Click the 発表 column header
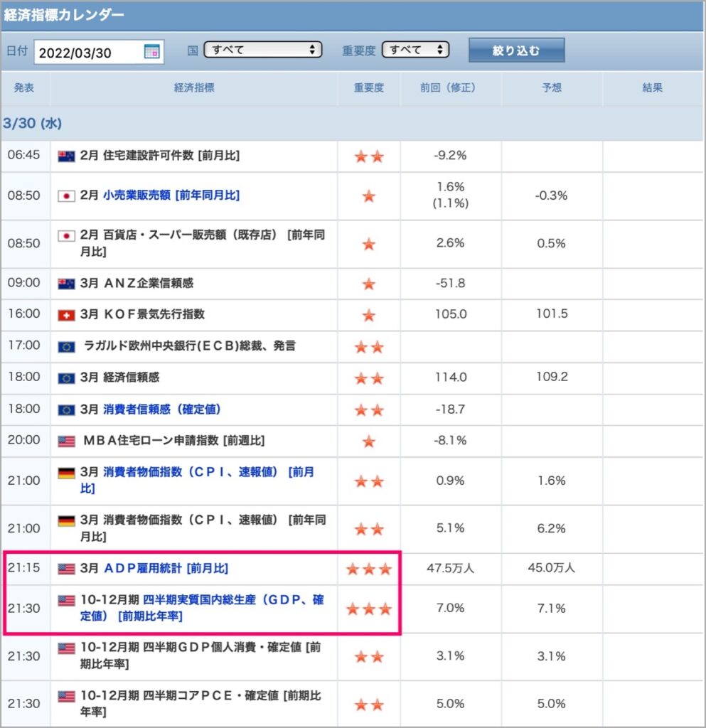Viewport: 706px width, 728px height. tap(24, 87)
